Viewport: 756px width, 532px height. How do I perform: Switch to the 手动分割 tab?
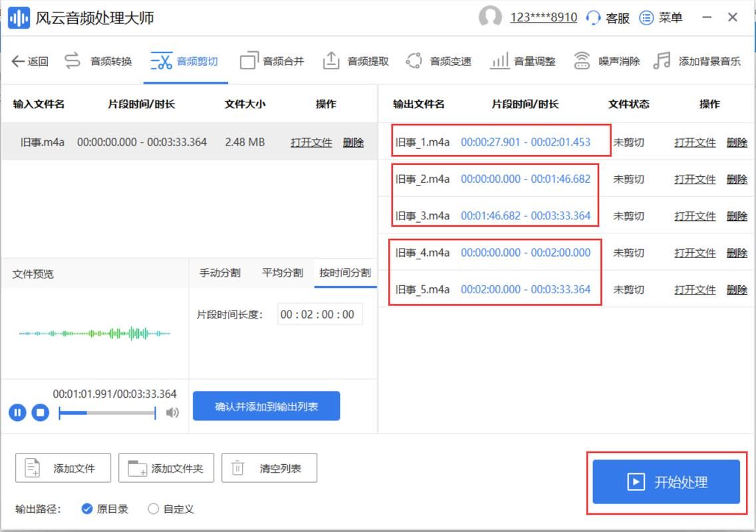coord(221,273)
